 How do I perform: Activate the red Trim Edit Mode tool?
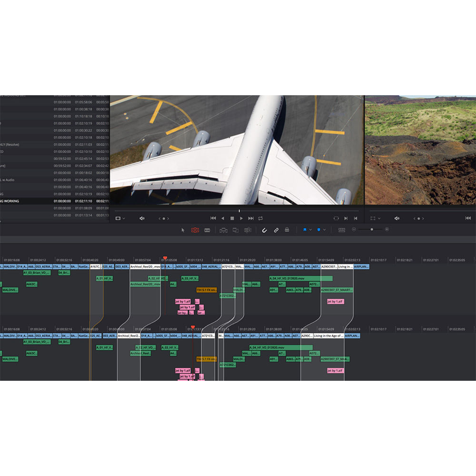tap(195, 230)
